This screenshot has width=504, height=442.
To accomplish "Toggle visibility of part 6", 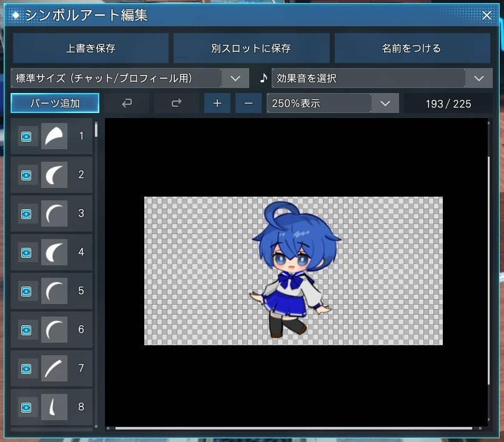I will (x=26, y=330).
